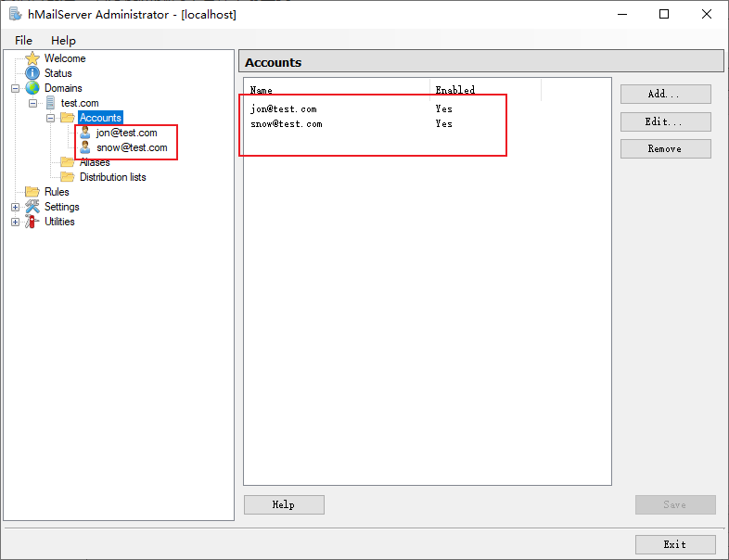This screenshot has width=729, height=560.
Task: Select the Settings tree label
Action: point(62,207)
